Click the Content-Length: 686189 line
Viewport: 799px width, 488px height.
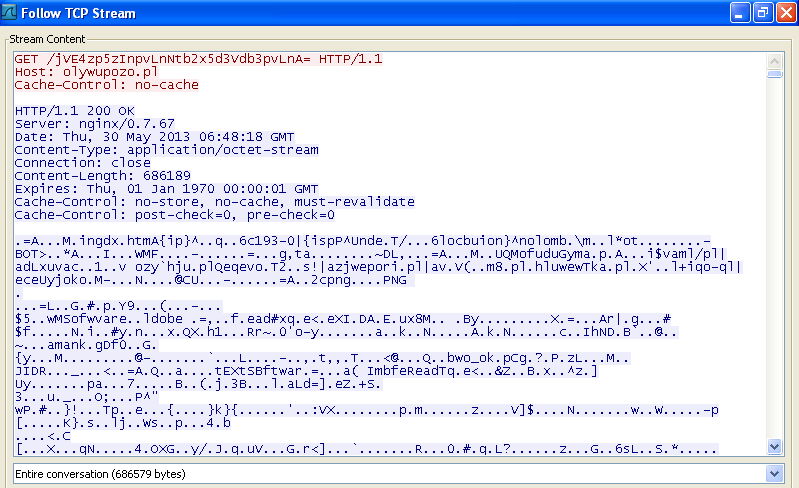[x=95, y=176]
